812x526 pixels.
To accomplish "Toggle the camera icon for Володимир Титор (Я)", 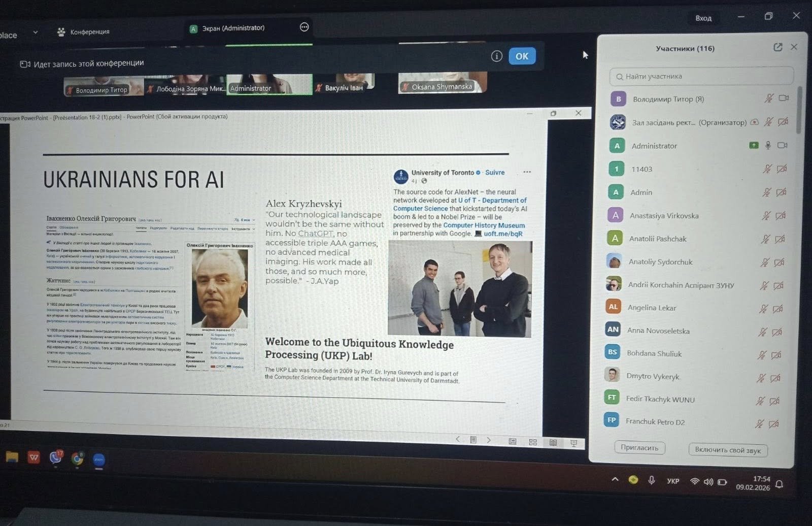I will pyautogui.click(x=784, y=98).
